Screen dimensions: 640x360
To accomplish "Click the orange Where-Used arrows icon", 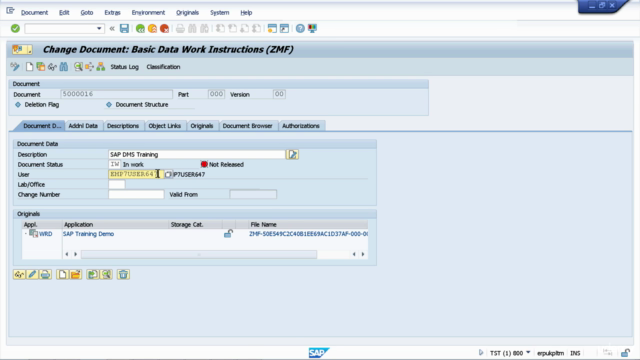I will pyautogui.click(x=89, y=67).
